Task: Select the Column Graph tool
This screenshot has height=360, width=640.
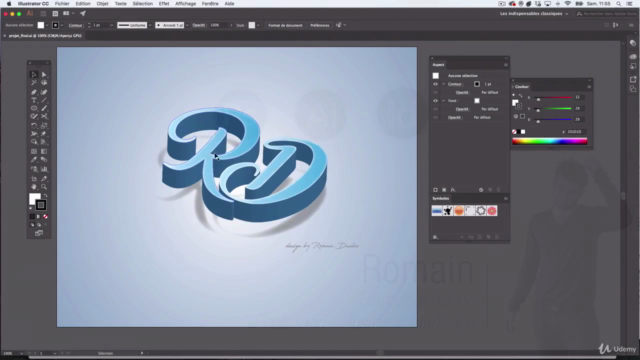Action: [44, 169]
